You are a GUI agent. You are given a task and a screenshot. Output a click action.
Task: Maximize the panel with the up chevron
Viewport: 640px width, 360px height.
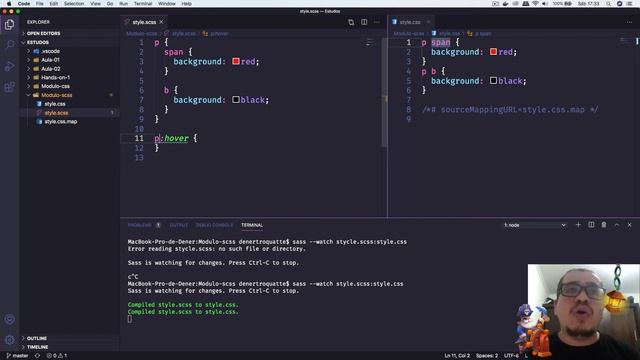(x=617, y=225)
